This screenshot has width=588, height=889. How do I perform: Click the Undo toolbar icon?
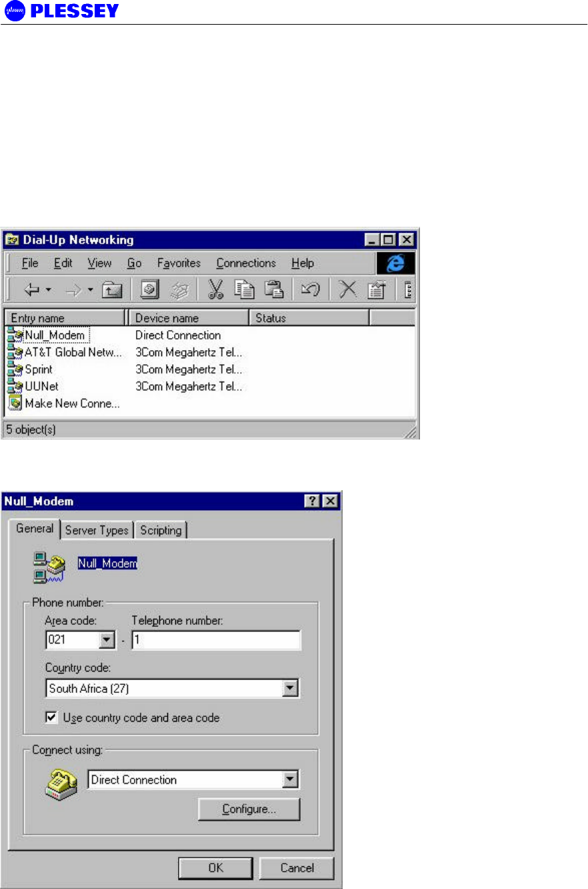[310, 289]
